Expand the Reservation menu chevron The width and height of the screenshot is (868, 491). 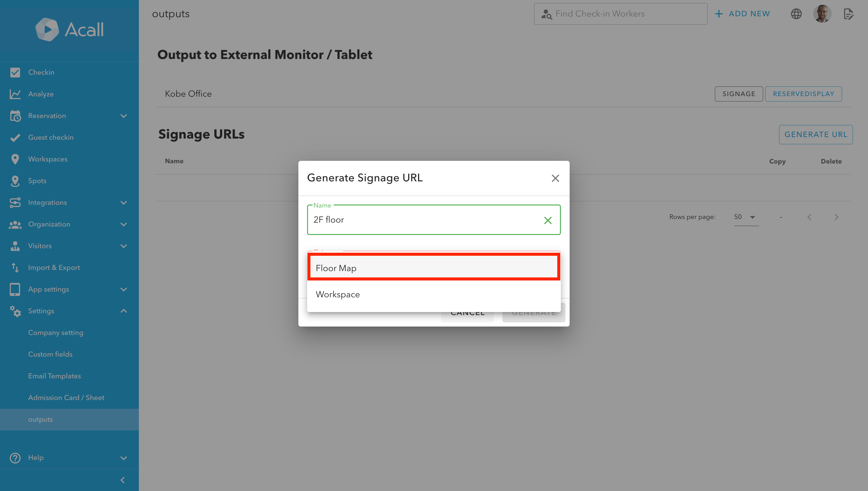pos(124,116)
